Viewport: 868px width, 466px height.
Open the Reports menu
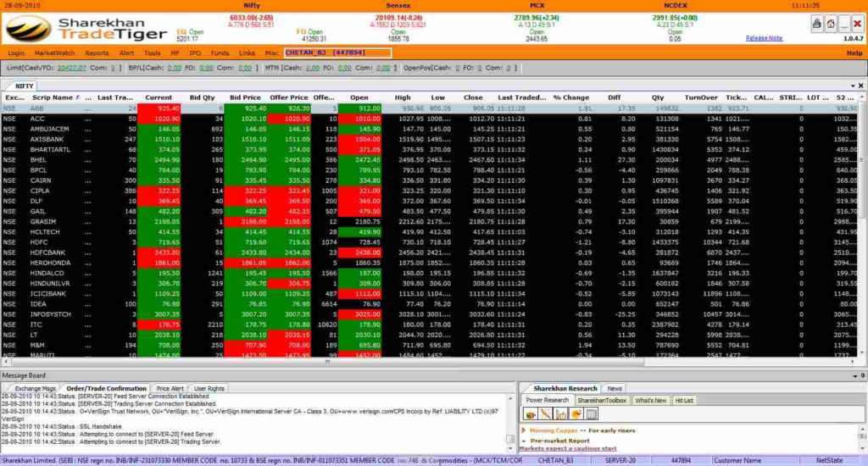click(97, 53)
